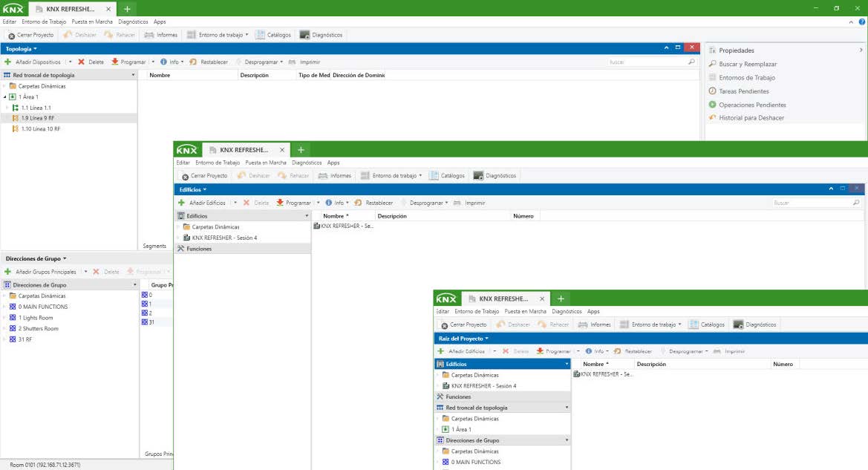Open Diagnósticos in the front window toolbar
Image resolution: width=868 pixels, height=470 pixels.
coord(754,324)
